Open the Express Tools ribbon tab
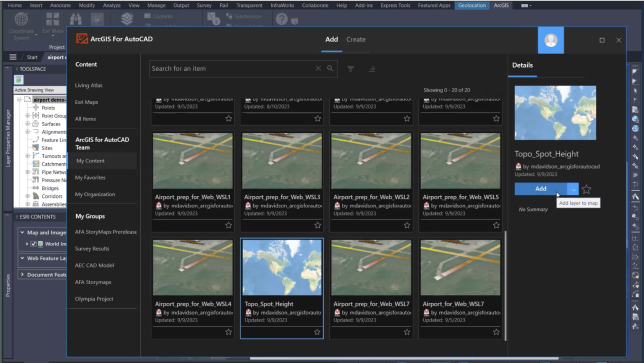This screenshot has width=644, height=363. tap(395, 5)
